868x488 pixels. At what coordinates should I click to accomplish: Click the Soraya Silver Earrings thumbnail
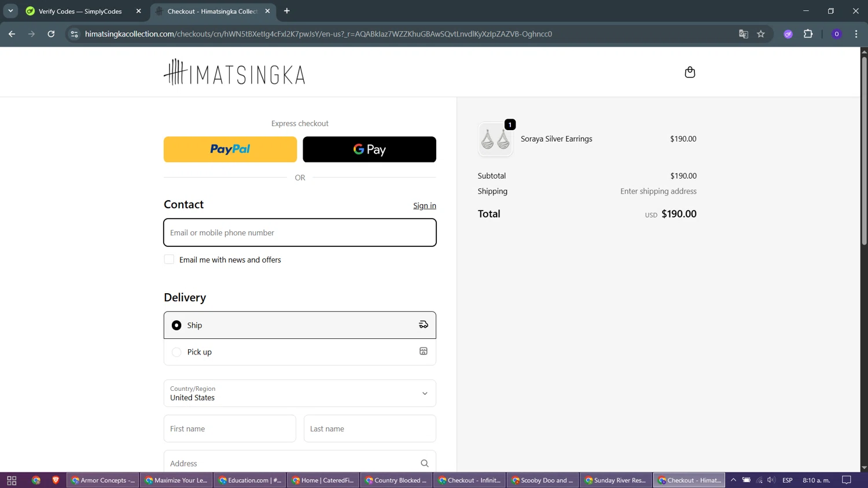(x=495, y=139)
